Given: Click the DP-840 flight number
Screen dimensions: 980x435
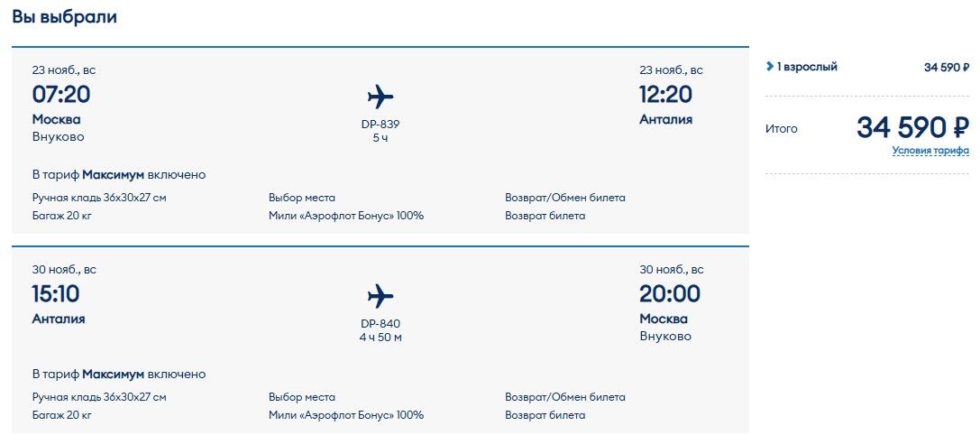Looking at the screenshot, I should click(380, 324).
